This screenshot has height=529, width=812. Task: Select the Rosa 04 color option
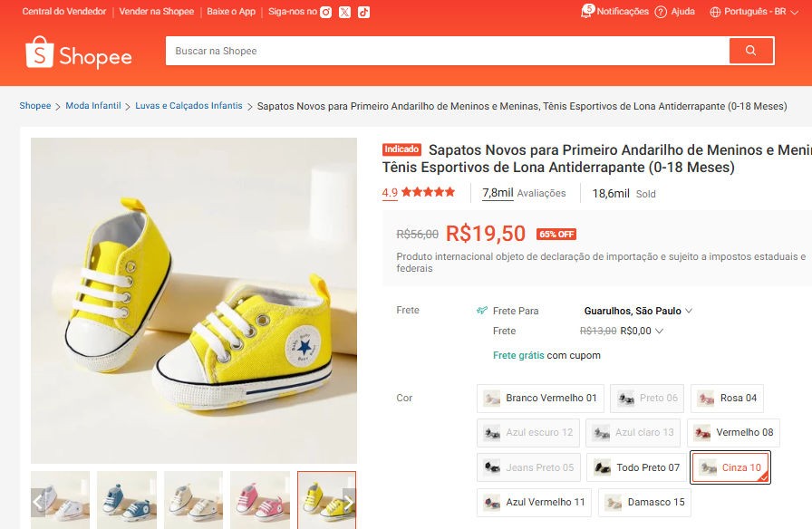pos(727,399)
